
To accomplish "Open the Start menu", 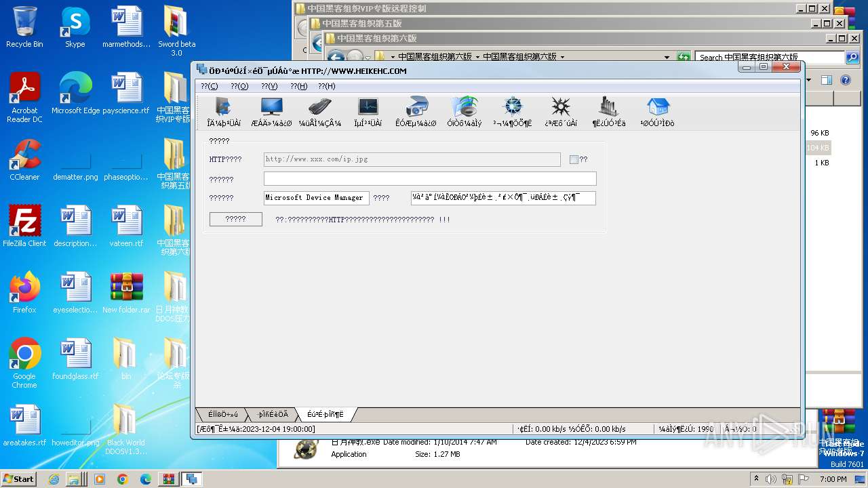I will pos(18,479).
